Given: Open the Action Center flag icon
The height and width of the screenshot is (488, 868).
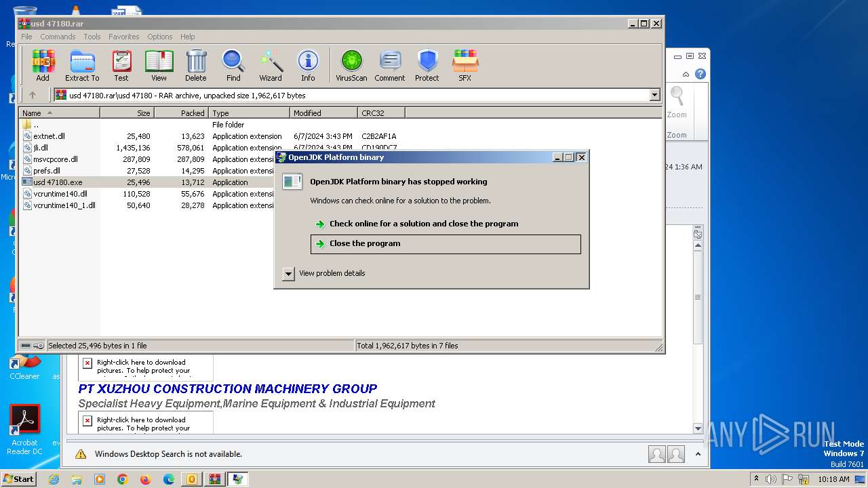Looking at the screenshot, I should [x=787, y=479].
